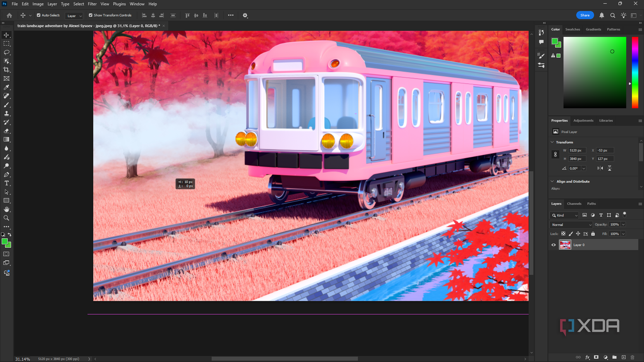Toggle lock image pixels brush icon
Image resolution: width=644 pixels, height=362 pixels.
(571, 234)
